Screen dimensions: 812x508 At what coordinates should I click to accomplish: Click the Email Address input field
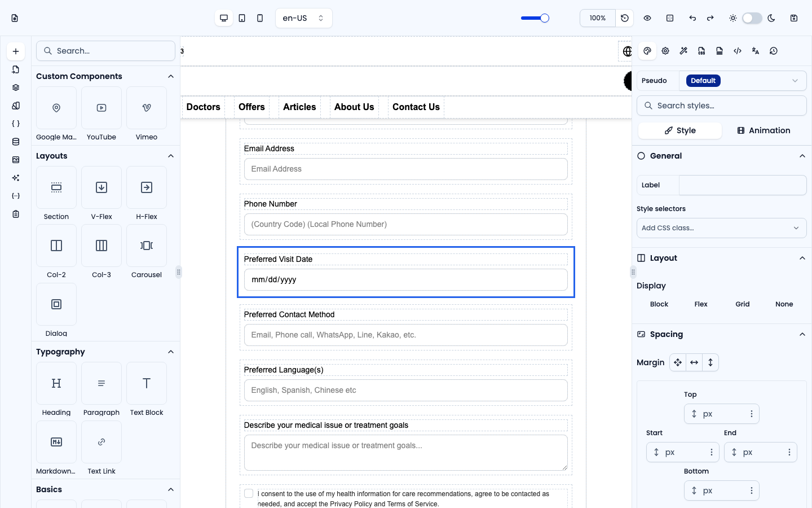point(406,169)
